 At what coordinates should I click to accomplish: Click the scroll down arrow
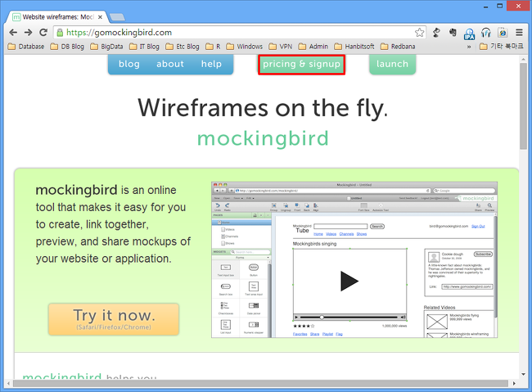point(524,374)
